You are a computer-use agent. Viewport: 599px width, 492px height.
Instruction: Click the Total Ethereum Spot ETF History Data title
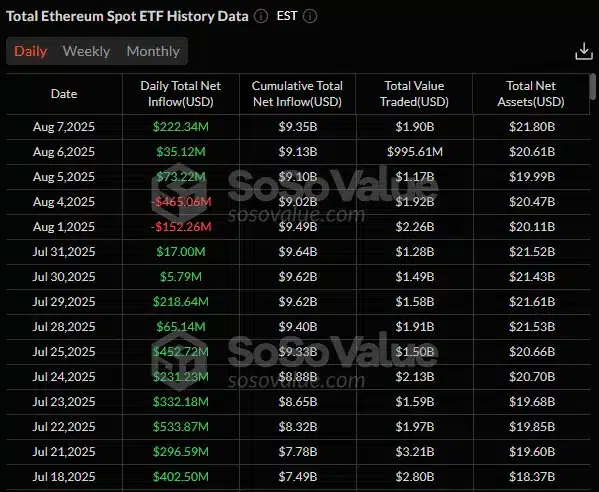click(x=127, y=16)
